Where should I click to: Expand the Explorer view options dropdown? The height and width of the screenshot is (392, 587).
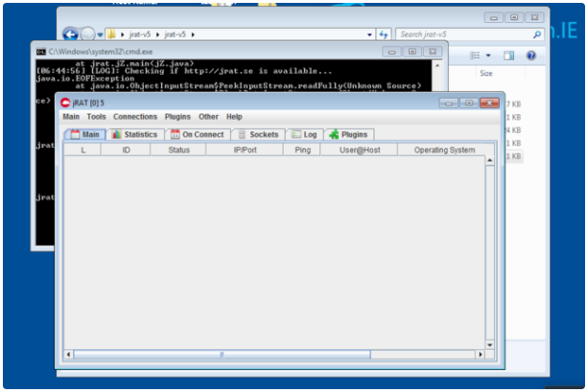pos(487,56)
